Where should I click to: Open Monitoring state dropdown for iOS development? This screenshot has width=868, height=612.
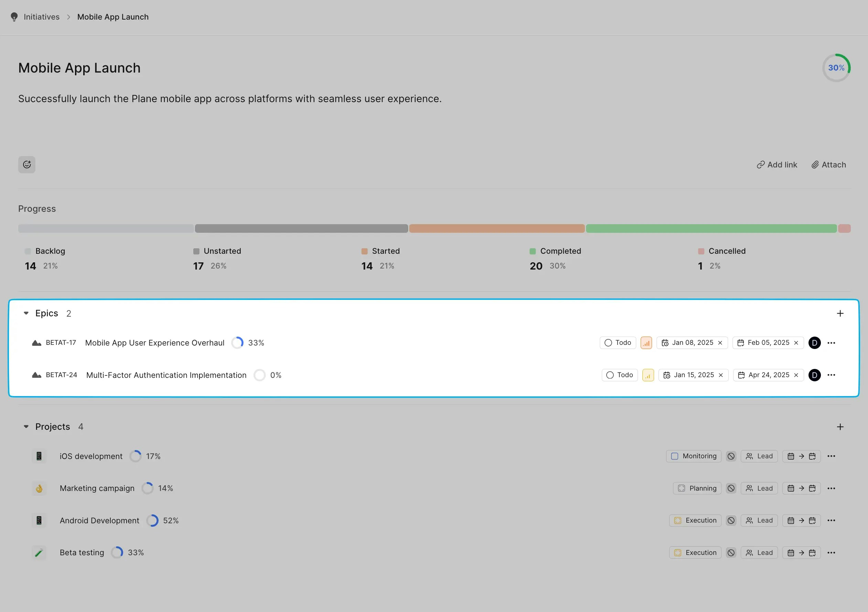693,456
